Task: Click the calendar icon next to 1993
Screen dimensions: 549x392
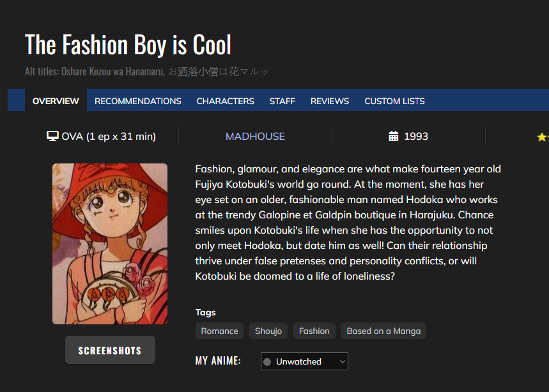Action: pos(394,136)
